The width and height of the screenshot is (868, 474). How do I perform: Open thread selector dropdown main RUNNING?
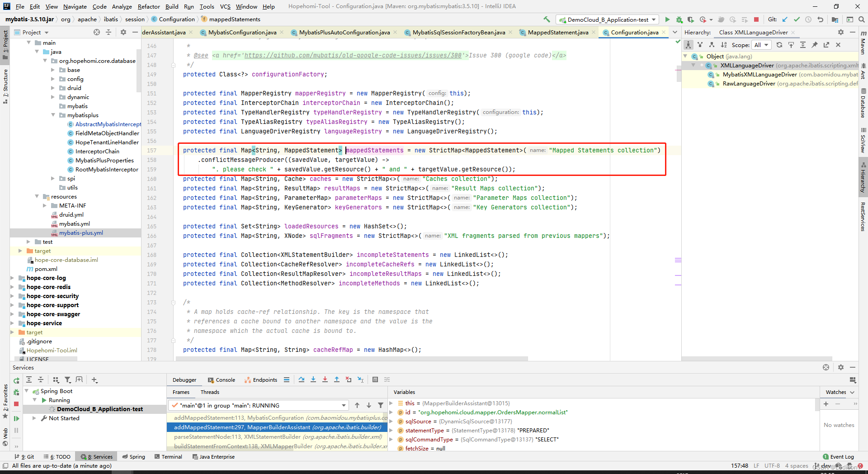click(258, 405)
